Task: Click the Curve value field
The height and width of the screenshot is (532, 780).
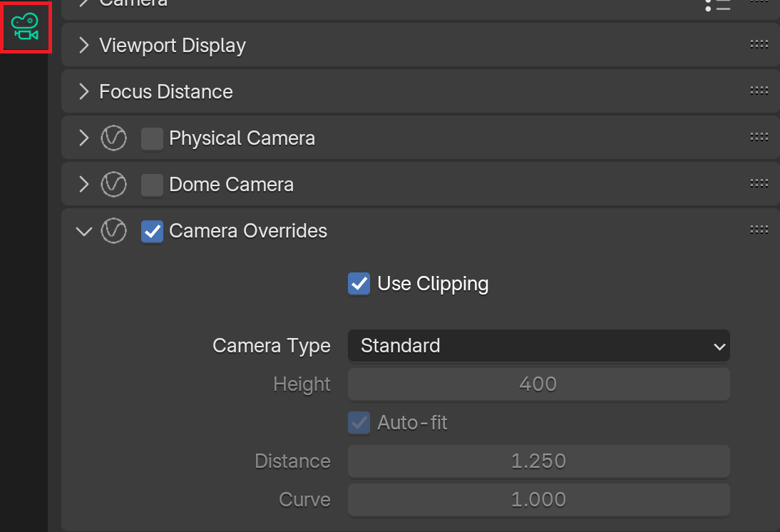Action: point(539,500)
